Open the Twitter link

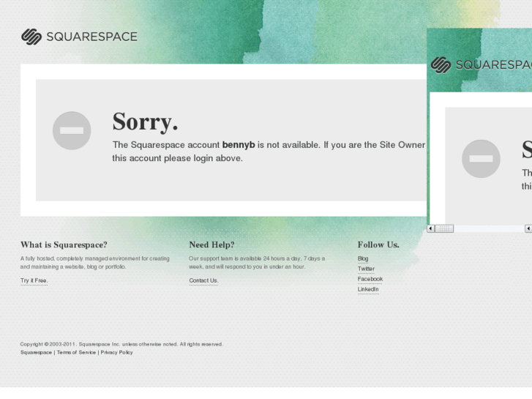(x=366, y=269)
